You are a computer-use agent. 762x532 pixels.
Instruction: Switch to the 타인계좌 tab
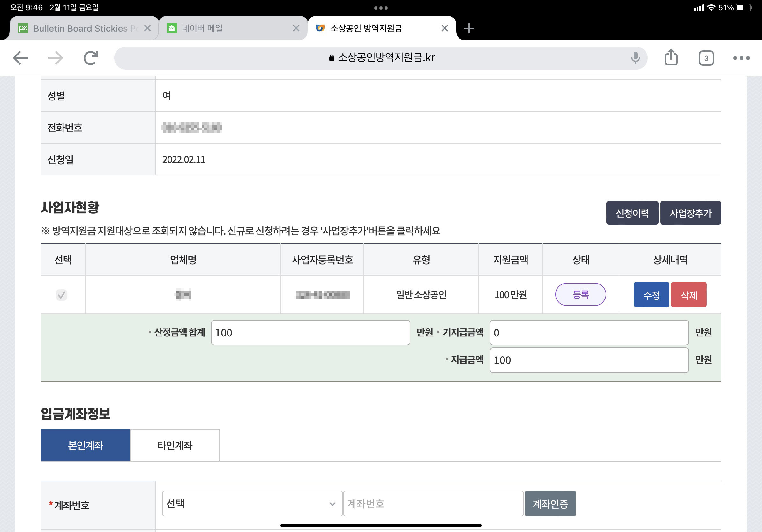(x=175, y=445)
